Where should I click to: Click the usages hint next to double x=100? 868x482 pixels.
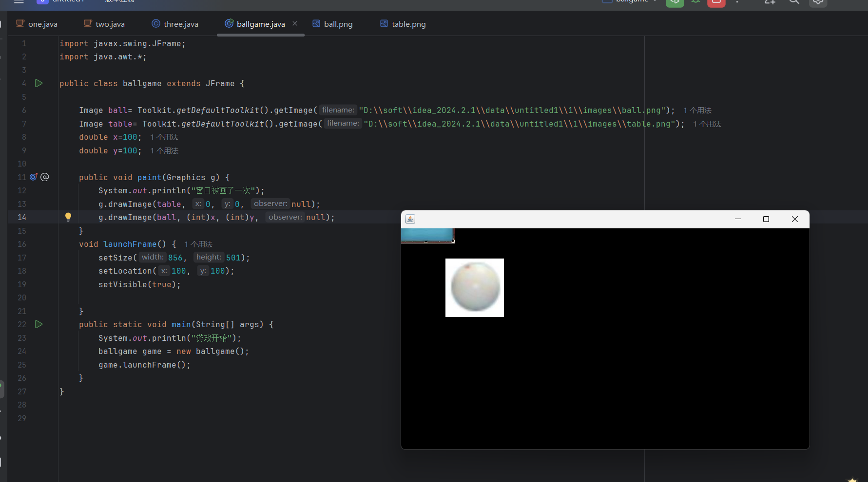(x=164, y=137)
